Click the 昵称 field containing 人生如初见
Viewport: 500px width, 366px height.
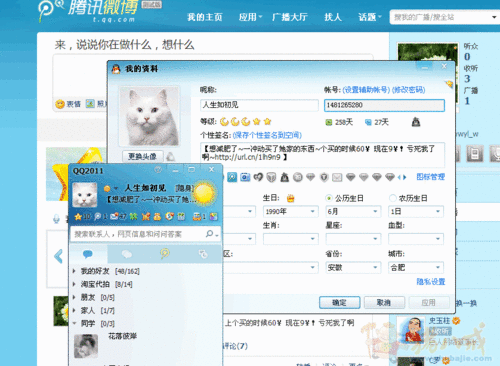pyautogui.click(x=259, y=105)
